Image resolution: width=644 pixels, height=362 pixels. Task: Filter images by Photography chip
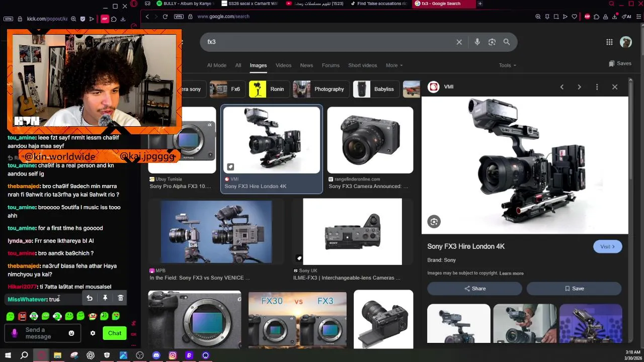click(320, 89)
